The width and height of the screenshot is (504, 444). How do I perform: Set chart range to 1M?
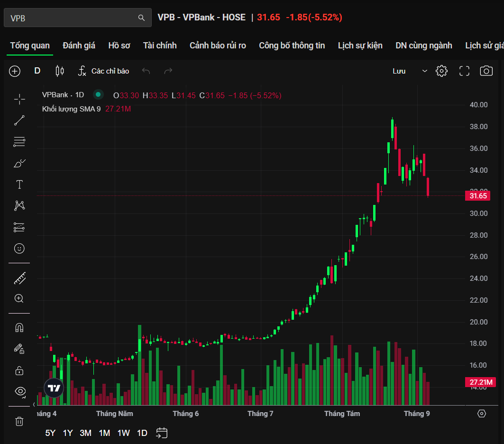[104, 433]
